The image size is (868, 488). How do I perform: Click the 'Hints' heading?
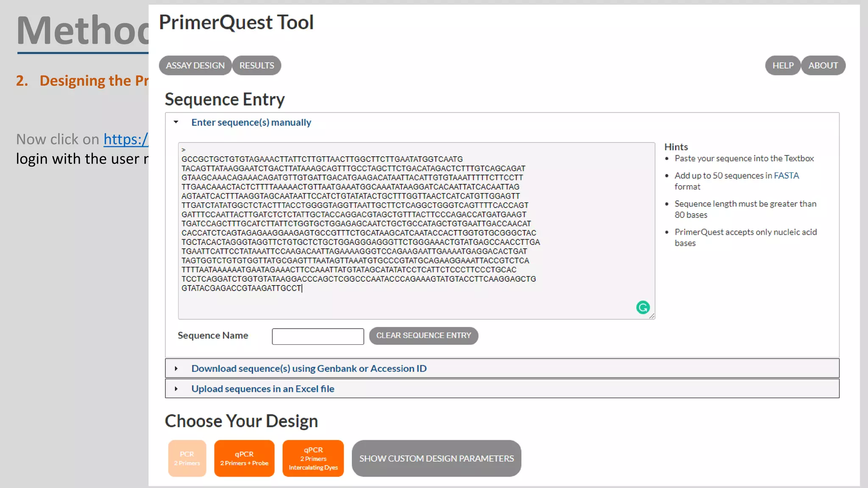tap(676, 147)
